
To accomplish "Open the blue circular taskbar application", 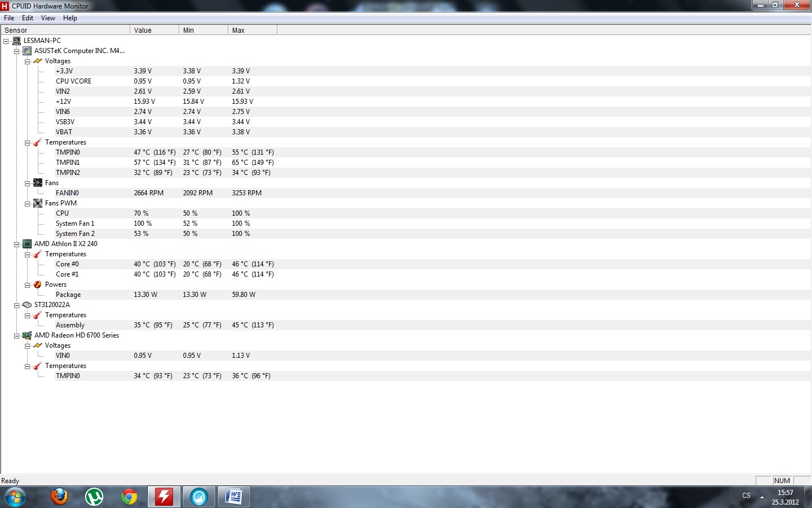I will (x=199, y=497).
